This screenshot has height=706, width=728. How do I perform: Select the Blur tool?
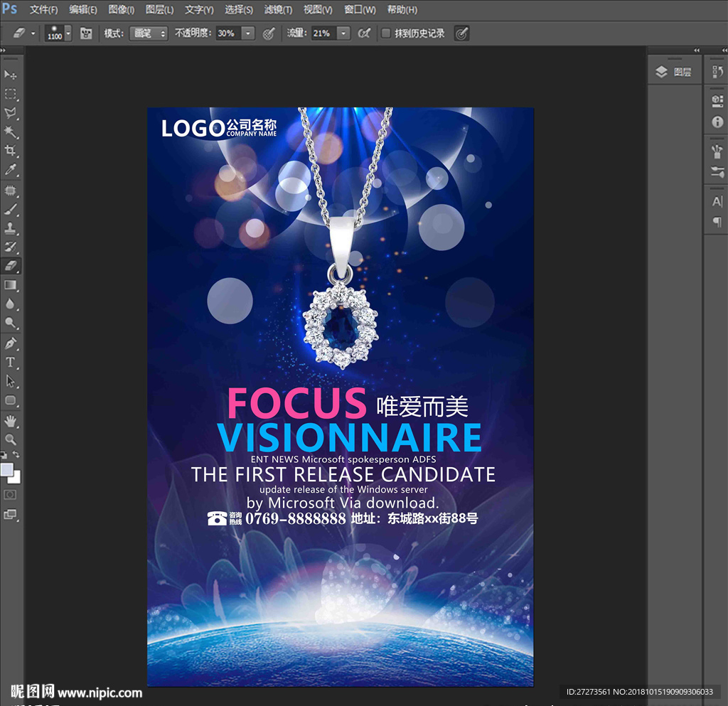pos(10,304)
